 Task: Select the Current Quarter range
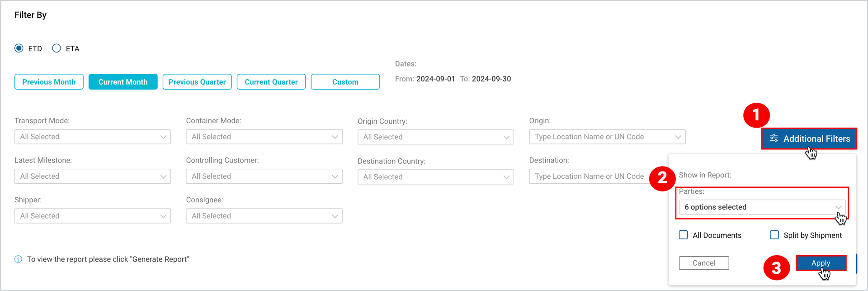point(271,82)
